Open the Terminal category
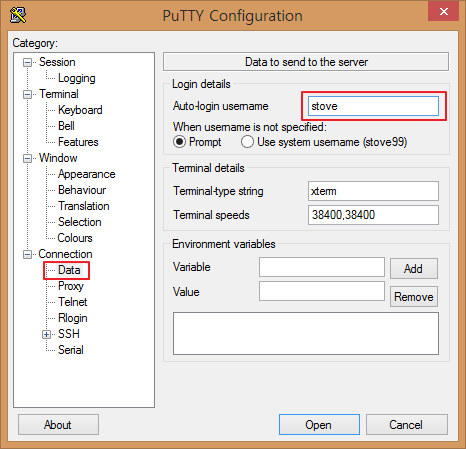The image size is (466, 449). pos(59,94)
